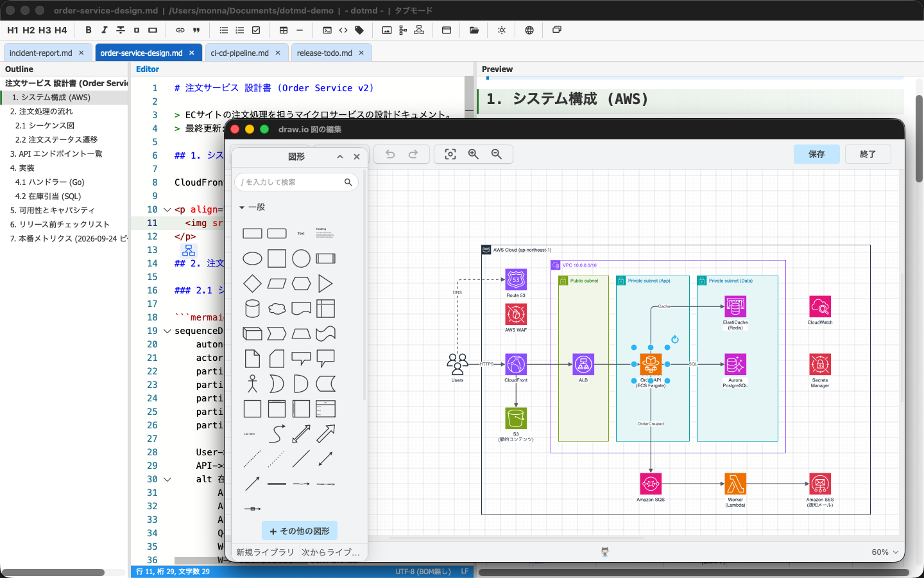Toggle italic formatting in toolbar
Screen dimensions: 924x578
pyautogui.click(x=105, y=30)
